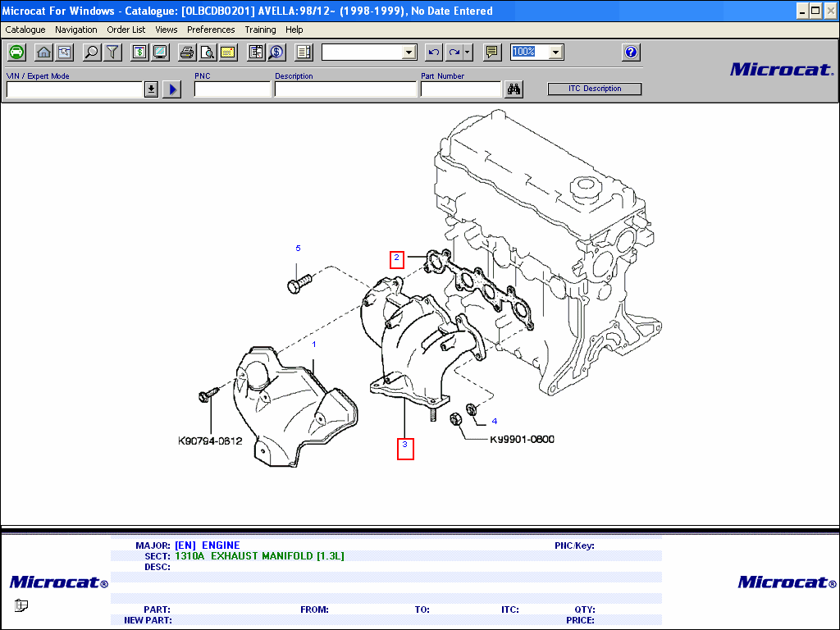The height and width of the screenshot is (630, 840).
Task: Click the green vehicle selection icon
Action: [16, 52]
